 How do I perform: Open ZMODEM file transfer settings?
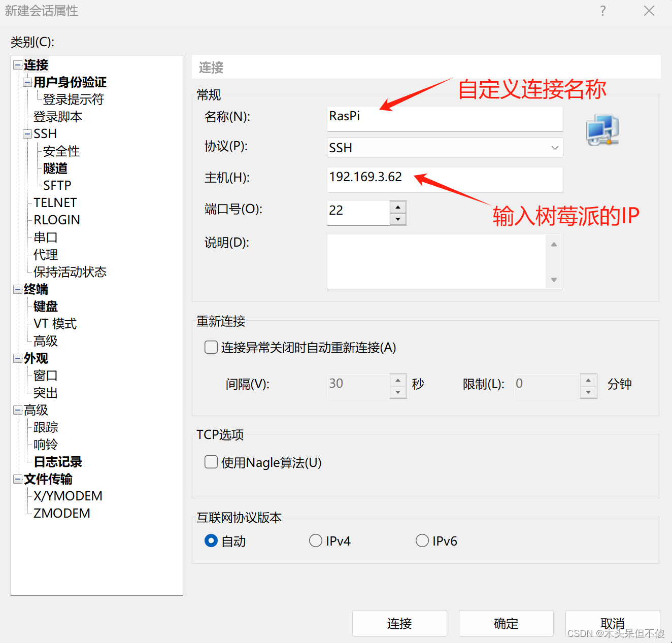pos(61,513)
